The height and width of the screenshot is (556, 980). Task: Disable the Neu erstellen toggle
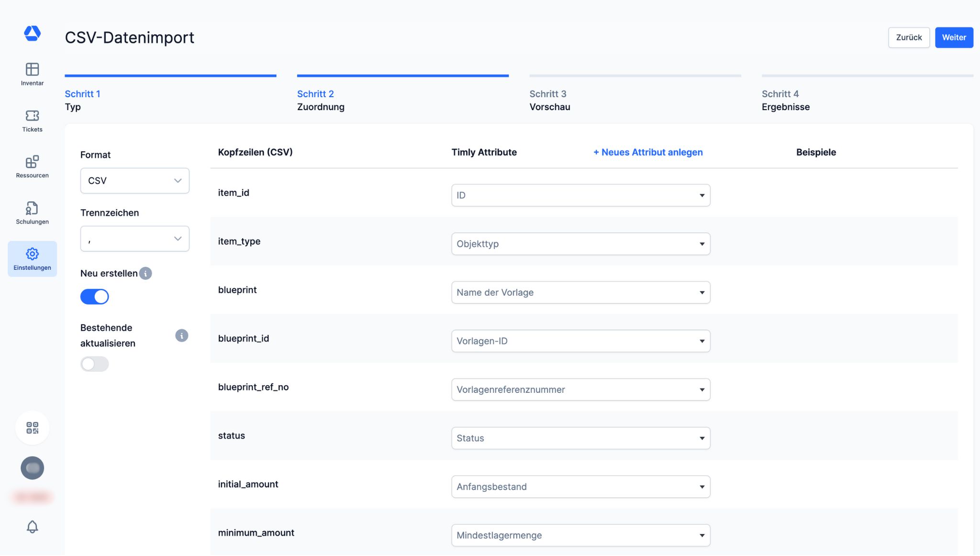pyautogui.click(x=95, y=297)
